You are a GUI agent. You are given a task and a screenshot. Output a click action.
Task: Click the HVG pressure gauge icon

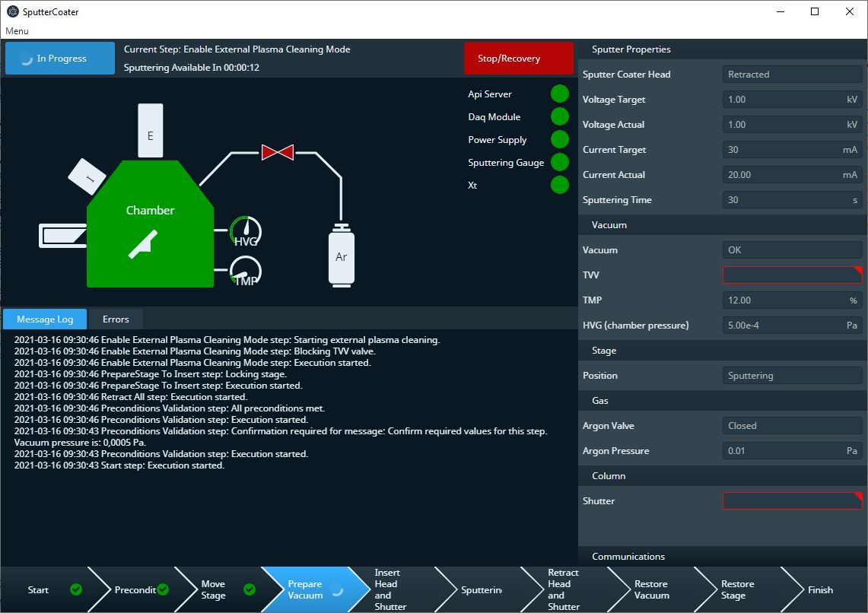[x=246, y=231]
